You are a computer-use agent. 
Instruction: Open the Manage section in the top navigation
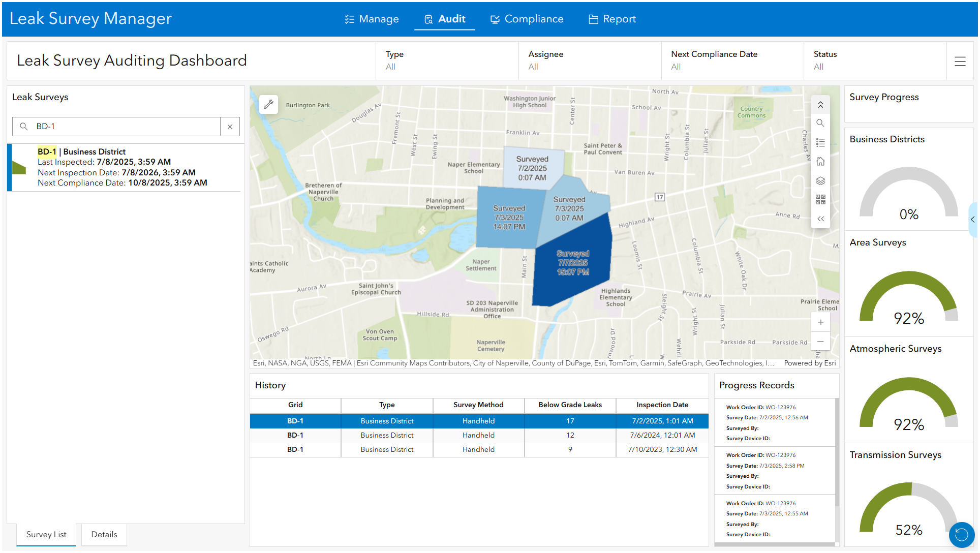tap(372, 19)
